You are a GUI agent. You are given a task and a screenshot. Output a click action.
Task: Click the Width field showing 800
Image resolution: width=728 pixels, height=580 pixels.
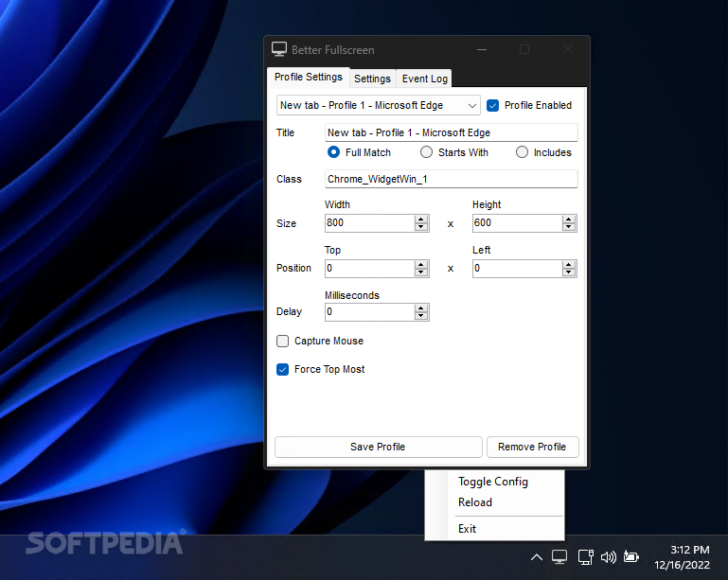pos(369,223)
